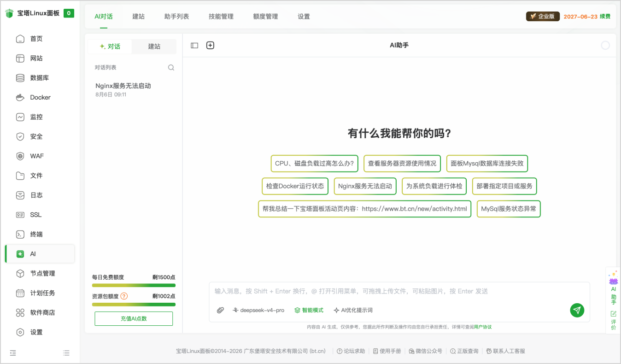Choose MySql服务状态异常 suggestion
Viewport: 621px width, 364px height.
click(x=509, y=209)
